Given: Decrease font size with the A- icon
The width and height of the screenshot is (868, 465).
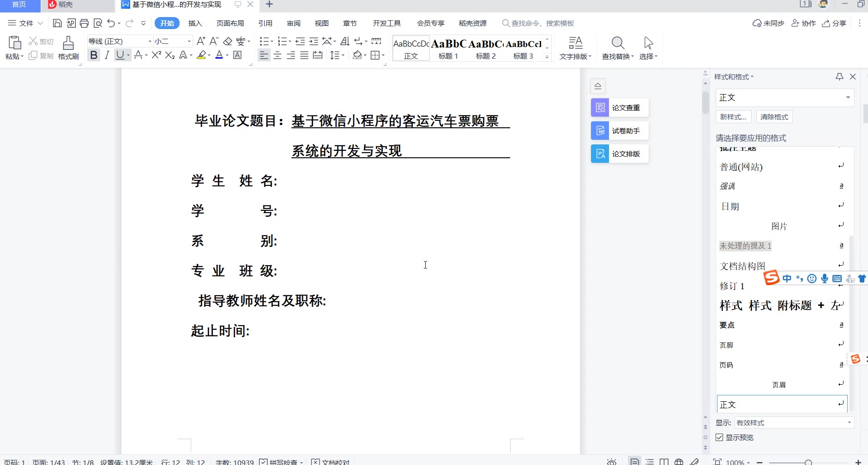Looking at the screenshot, I should click(214, 42).
